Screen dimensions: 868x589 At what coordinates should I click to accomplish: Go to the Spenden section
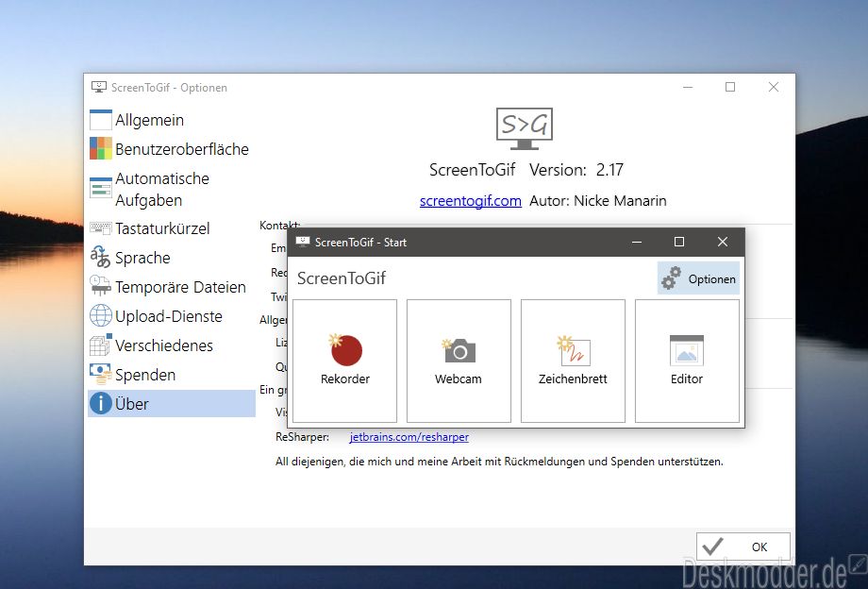pyautogui.click(x=144, y=375)
